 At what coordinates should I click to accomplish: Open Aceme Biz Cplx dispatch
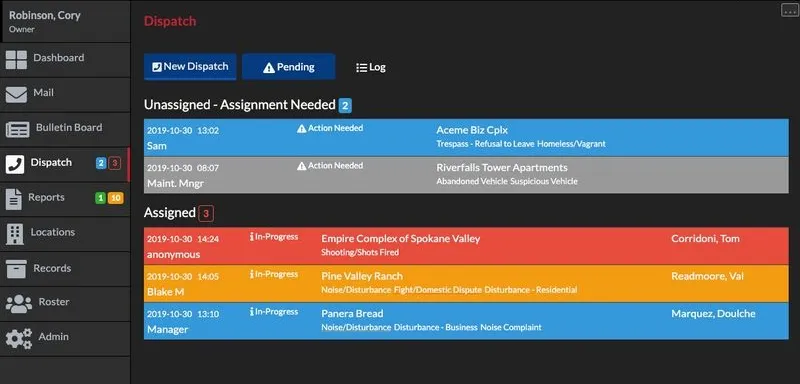point(466,138)
